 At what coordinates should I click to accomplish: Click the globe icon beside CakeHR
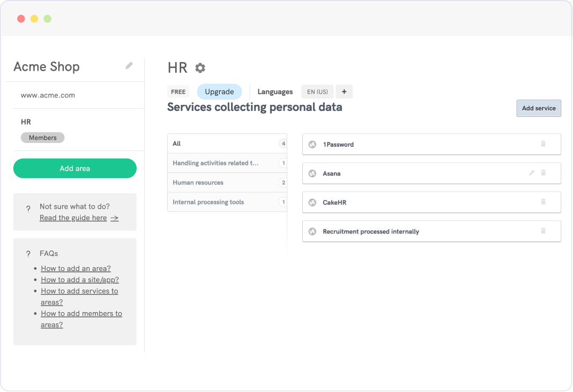coord(312,202)
